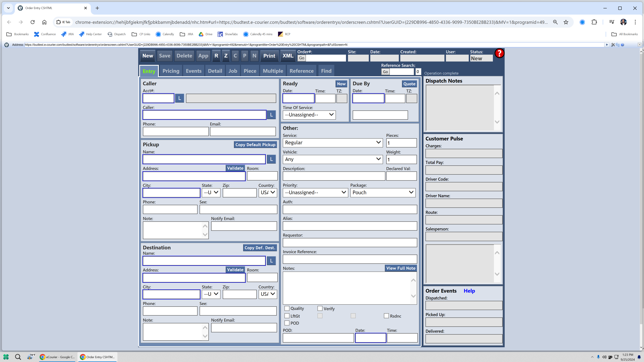Image resolution: width=644 pixels, height=362 pixels.
Task: Click Copy Default Pickup button
Action: point(255,145)
